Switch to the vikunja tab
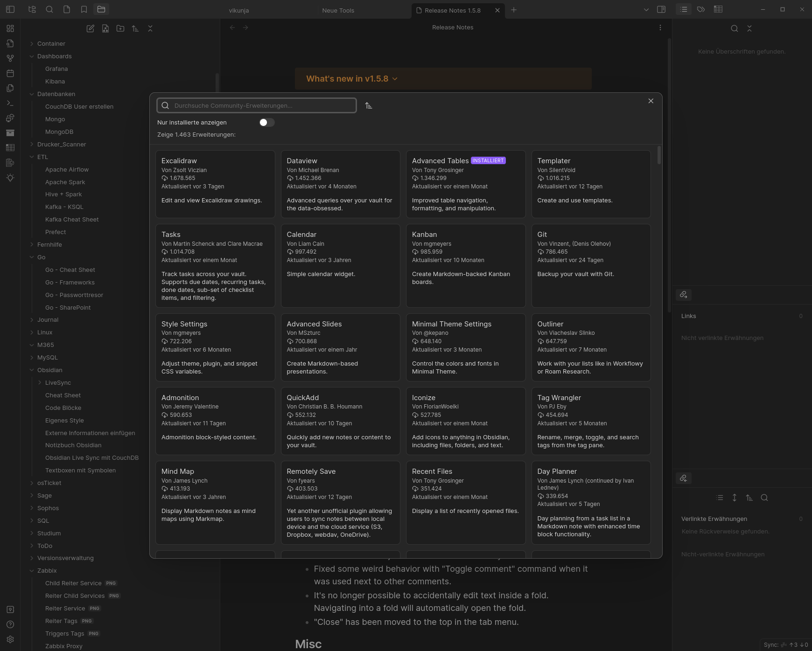This screenshot has width=812, height=651. click(238, 10)
